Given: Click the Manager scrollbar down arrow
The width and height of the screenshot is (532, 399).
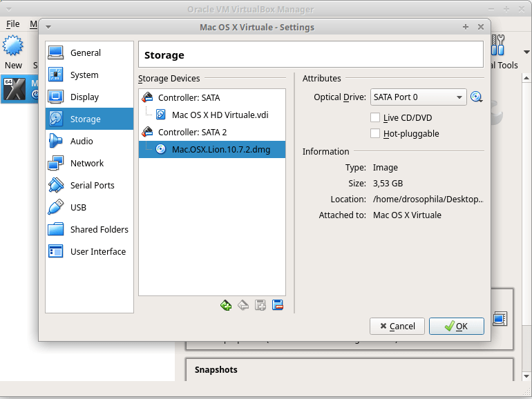Looking at the screenshot, I should [x=526, y=376].
